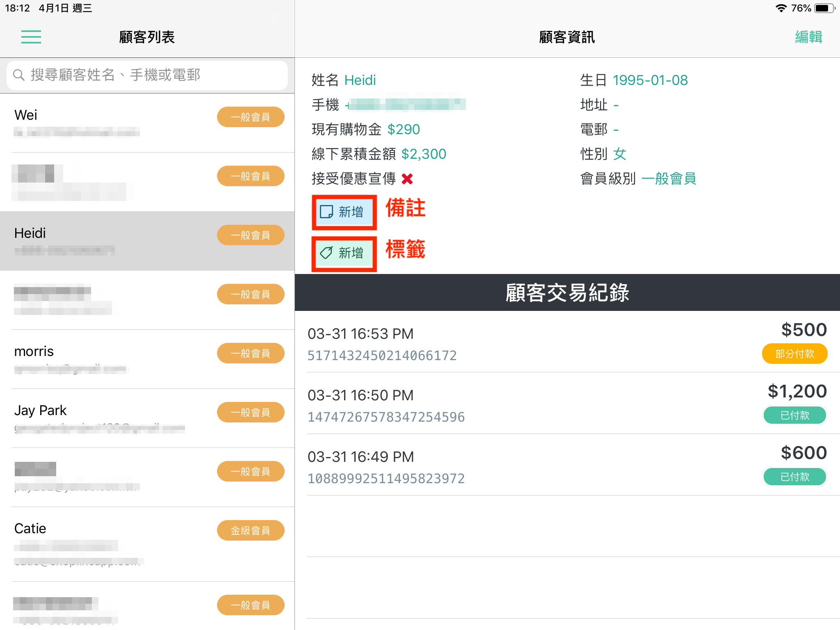Tap Wei's 一般會員 badge
840x630 pixels.
251,117
